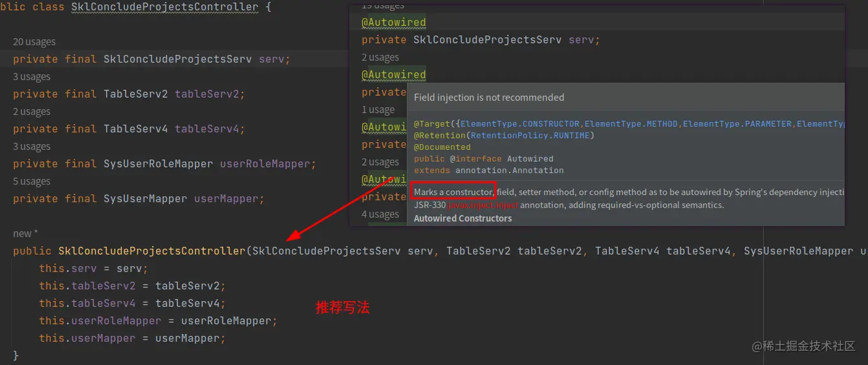Click the "new *" author hint above constructor
The image size is (868, 365).
pos(26,233)
